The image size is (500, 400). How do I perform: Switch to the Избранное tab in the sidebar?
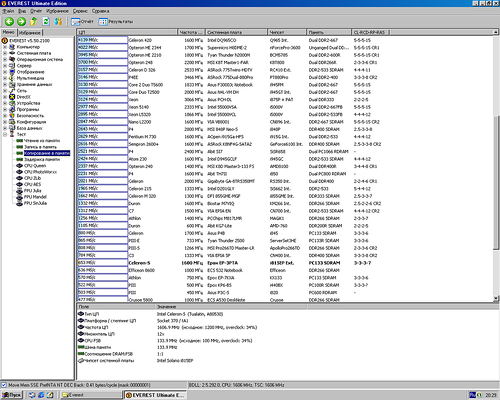pyautogui.click(x=30, y=33)
